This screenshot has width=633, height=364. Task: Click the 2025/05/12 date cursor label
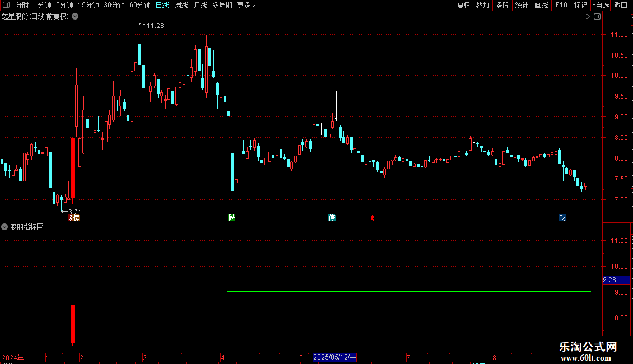pos(334,357)
